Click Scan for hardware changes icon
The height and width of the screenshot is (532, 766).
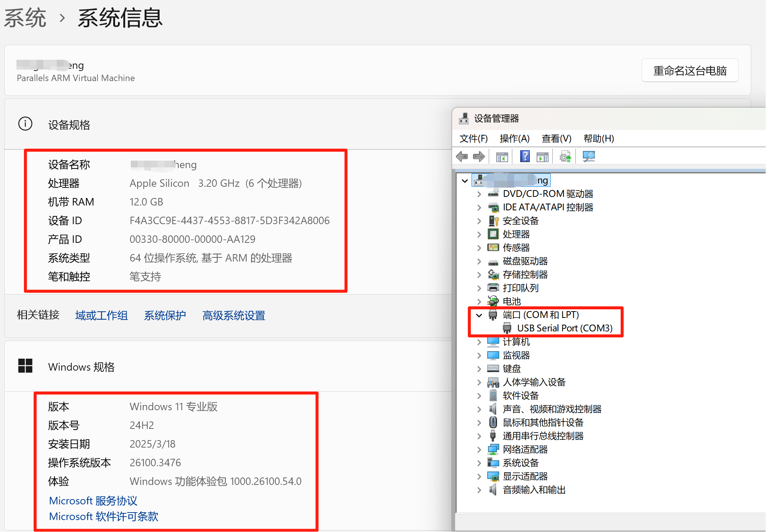[589, 156]
